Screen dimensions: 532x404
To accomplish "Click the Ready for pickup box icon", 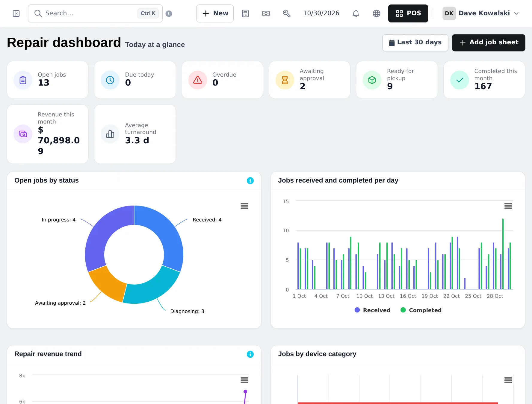I will 372,80.
